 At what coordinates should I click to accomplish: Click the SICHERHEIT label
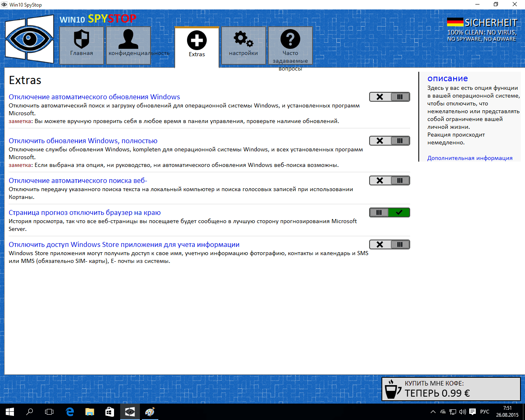491,23
